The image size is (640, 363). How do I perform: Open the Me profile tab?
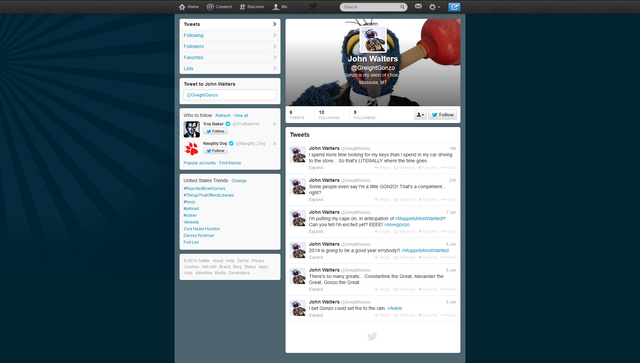click(280, 7)
